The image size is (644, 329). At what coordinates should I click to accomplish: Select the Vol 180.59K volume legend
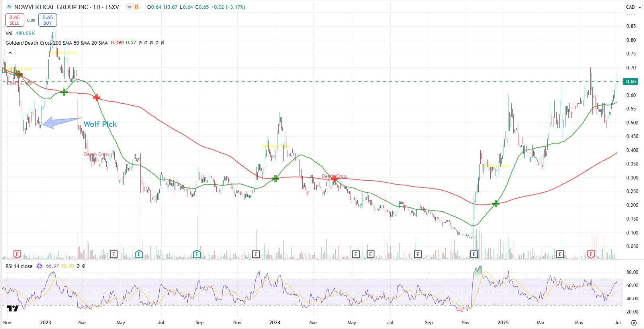20,33
